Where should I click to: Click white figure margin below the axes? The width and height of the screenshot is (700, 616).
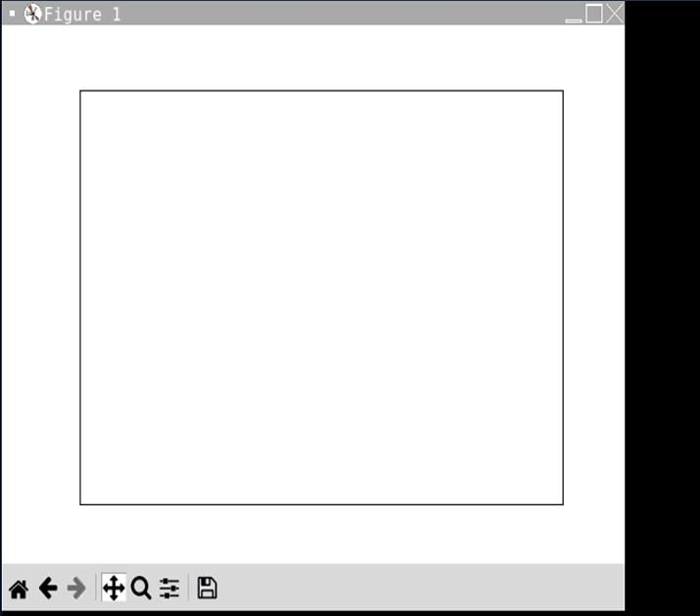pos(321,534)
